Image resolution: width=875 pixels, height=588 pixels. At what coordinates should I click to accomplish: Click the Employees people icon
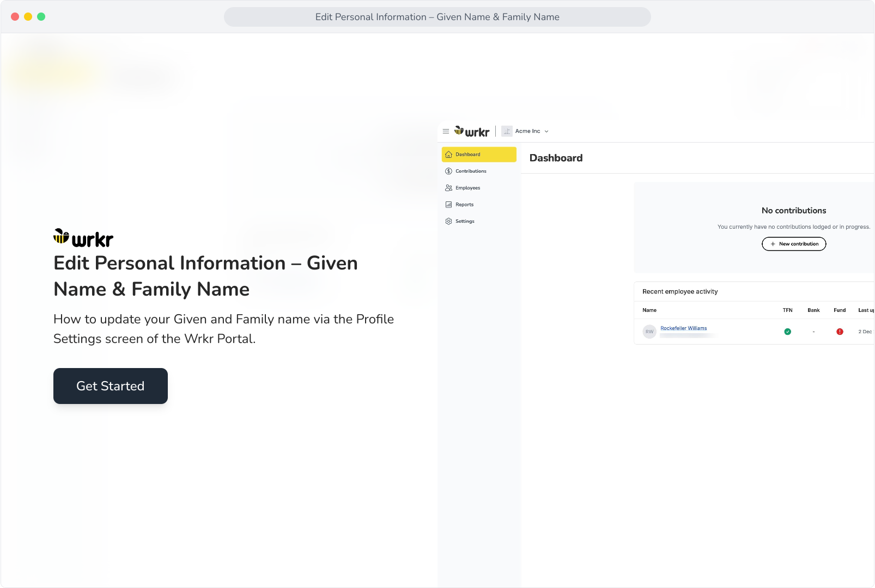coord(448,188)
